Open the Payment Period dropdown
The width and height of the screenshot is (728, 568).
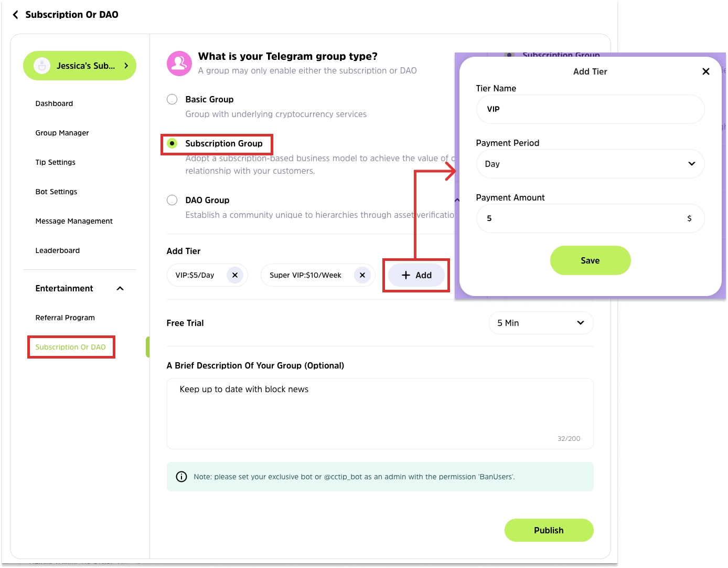[x=590, y=164]
